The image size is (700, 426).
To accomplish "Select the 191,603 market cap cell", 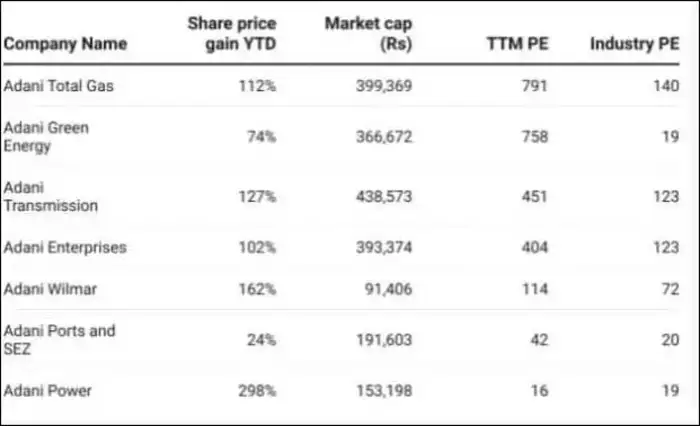I will (383, 339).
